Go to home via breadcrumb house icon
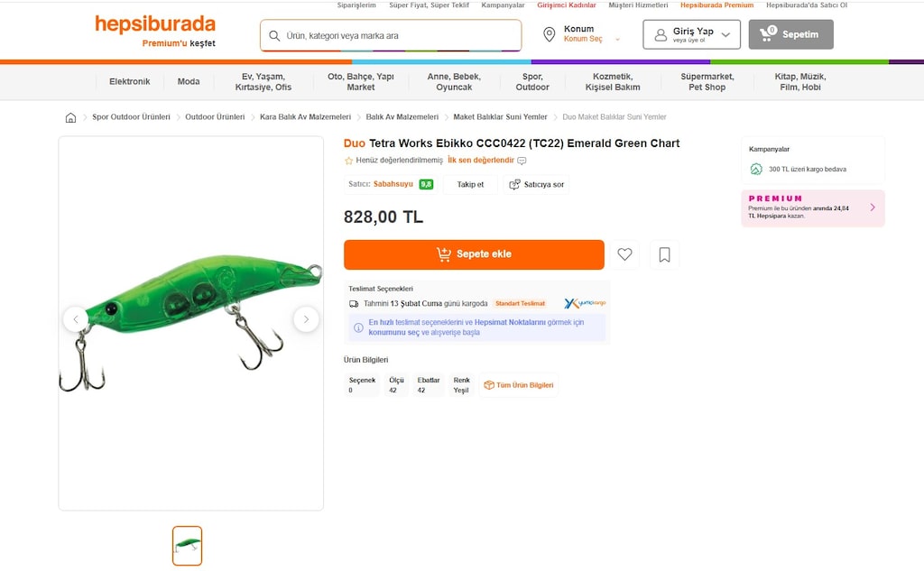Viewport: 924px width, 571px height. click(x=70, y=117)
